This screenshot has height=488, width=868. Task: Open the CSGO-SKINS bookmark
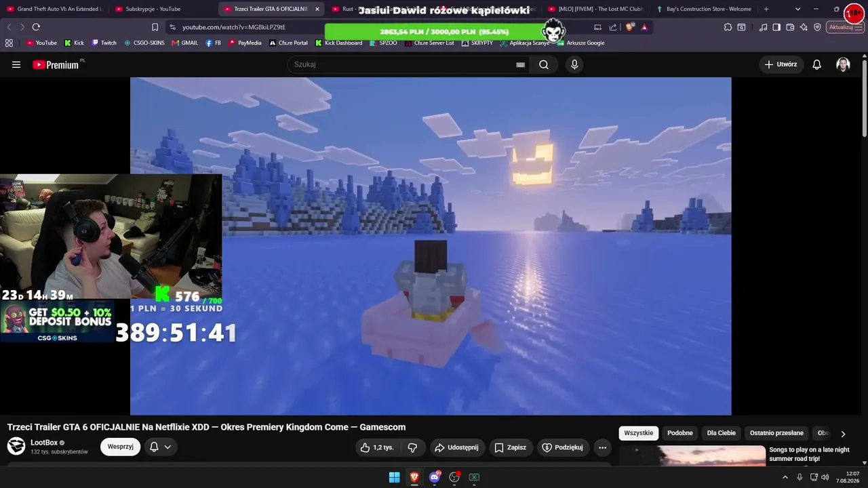144,43
